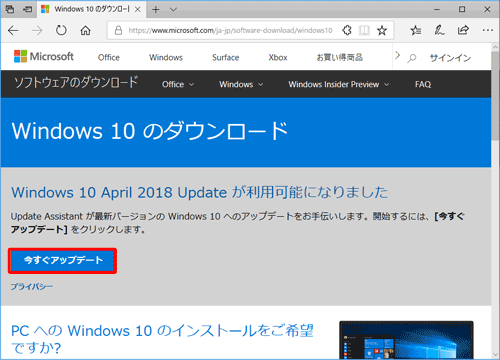Click Windows 10 April 2018 Update heading
This screenshot has width=500, height=360.
click(x=199, y=192)
